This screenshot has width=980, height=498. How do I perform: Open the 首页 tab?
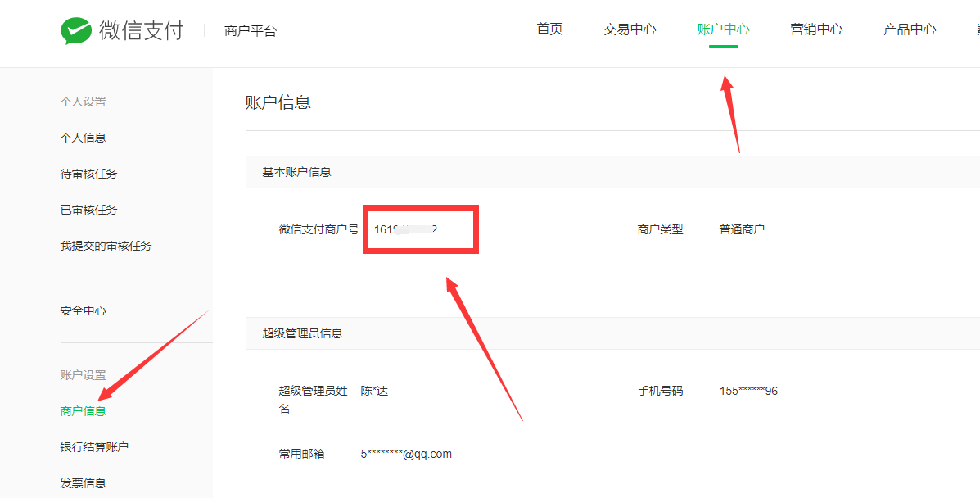pyautogui.click(x=549, y=29)
